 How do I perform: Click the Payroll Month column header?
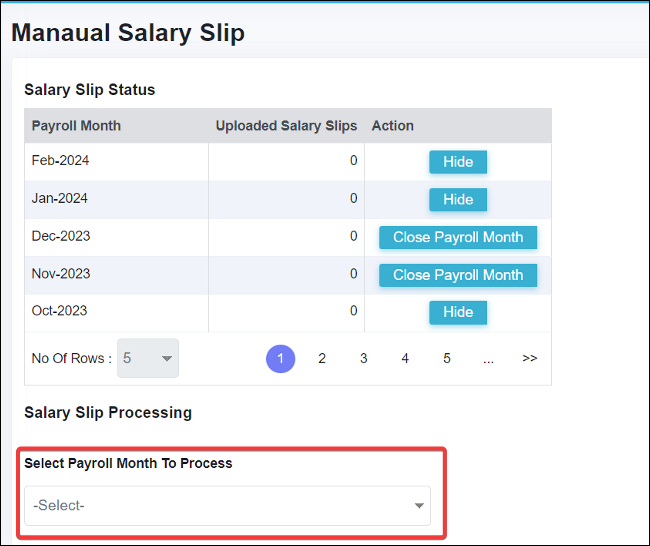point(76,126)
